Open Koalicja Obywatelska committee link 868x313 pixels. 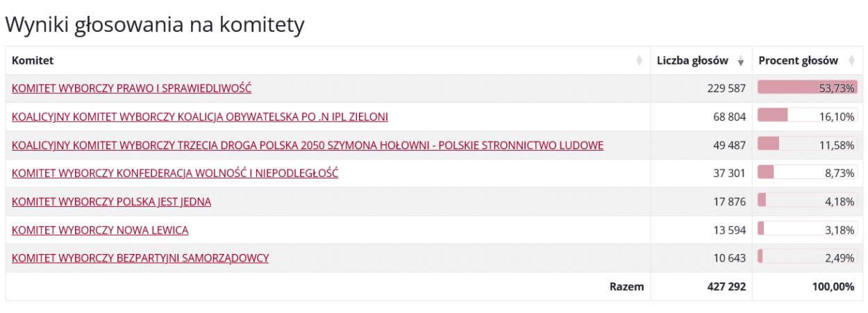click(200, 117)
